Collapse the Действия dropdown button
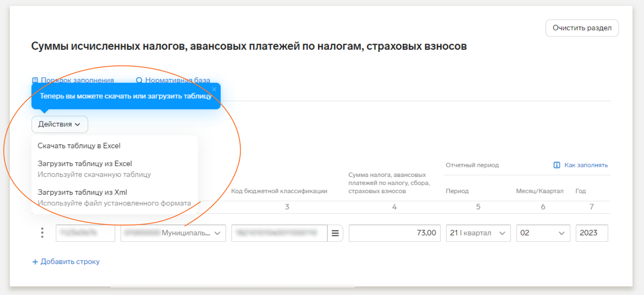The width and height of the screenshot is (644, 295). (59, 124)
